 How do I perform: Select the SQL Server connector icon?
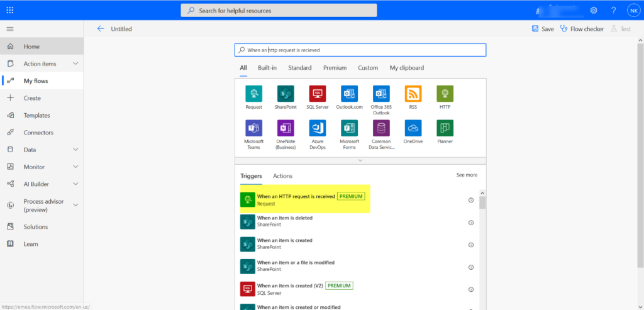(x=318, y=94)
